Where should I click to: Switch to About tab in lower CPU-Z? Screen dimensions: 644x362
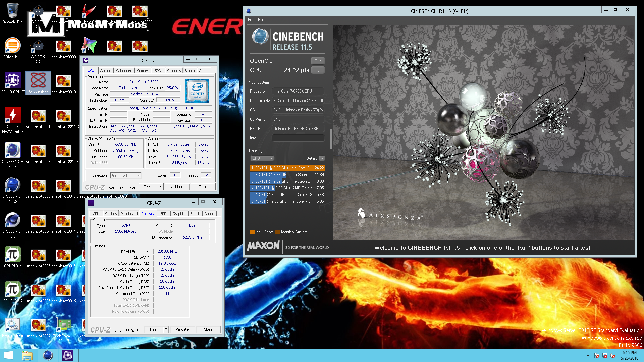pos(209,214)
